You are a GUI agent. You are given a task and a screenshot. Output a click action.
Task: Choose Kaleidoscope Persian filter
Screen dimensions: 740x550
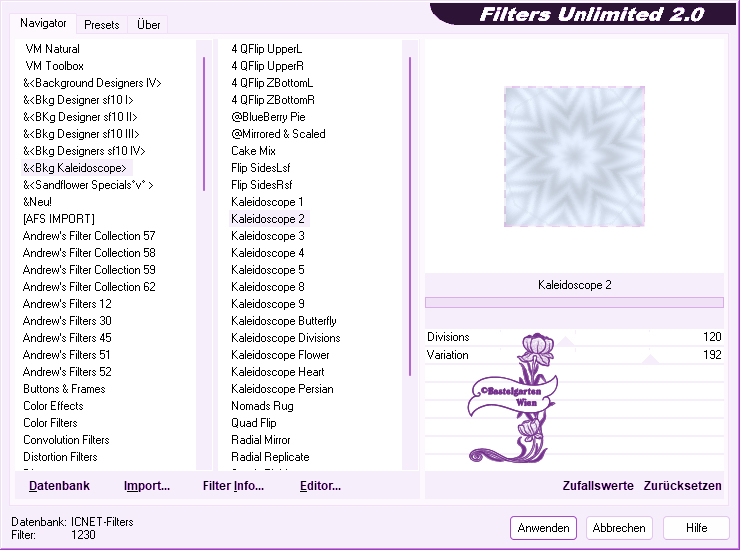[282, 389]
